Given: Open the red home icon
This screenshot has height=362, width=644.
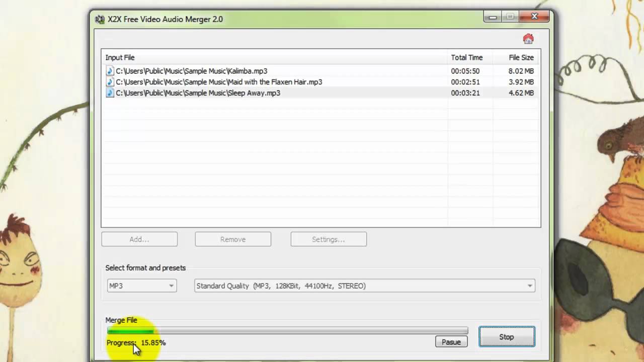Looking at the screenshot, I should pyautogui.click(x=528, y=39).
